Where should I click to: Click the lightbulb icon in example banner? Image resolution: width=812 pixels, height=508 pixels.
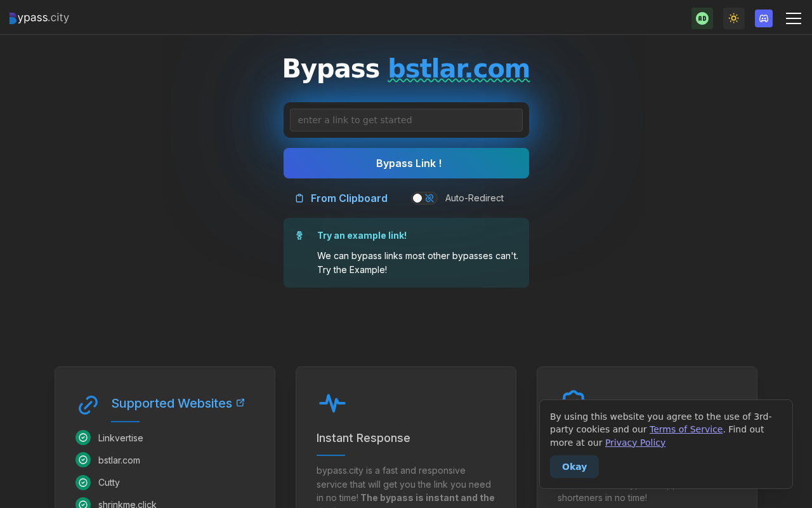299,236
